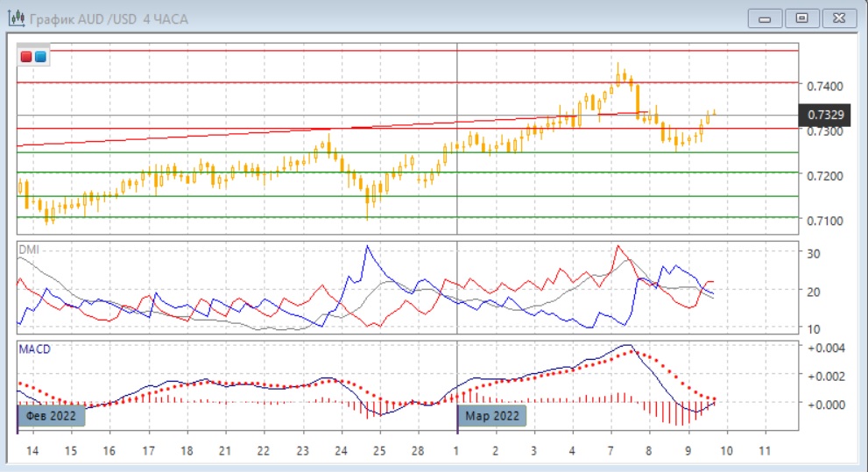Viewport: 868px width, 472px height.
Task: Click the blue square icon on the chart
Action: 40,57
